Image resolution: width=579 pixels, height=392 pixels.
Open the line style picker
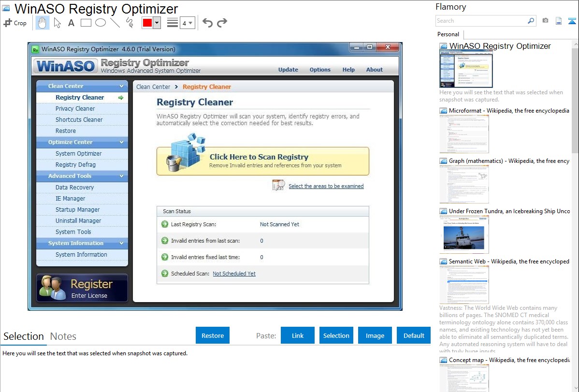pos(172,23)
